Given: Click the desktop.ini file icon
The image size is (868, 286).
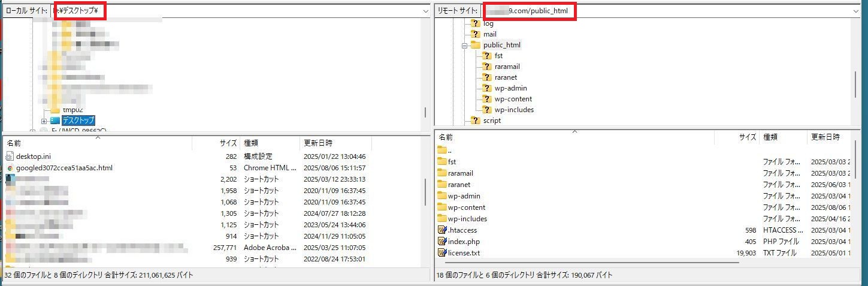Looking at the screenshot, I should coord(10,156).
